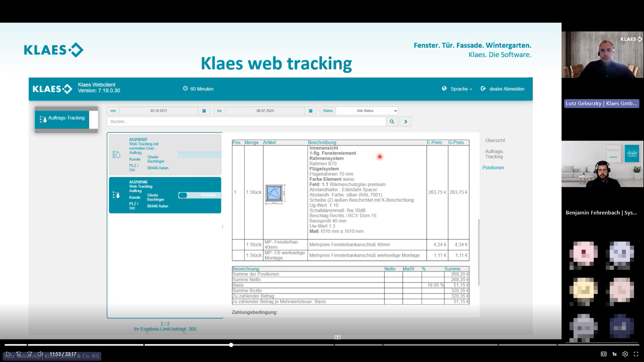Open the Sprache language dropdown
Viewport: 644px width, 362px height.
pyautogui.click(x=457, y=89)
